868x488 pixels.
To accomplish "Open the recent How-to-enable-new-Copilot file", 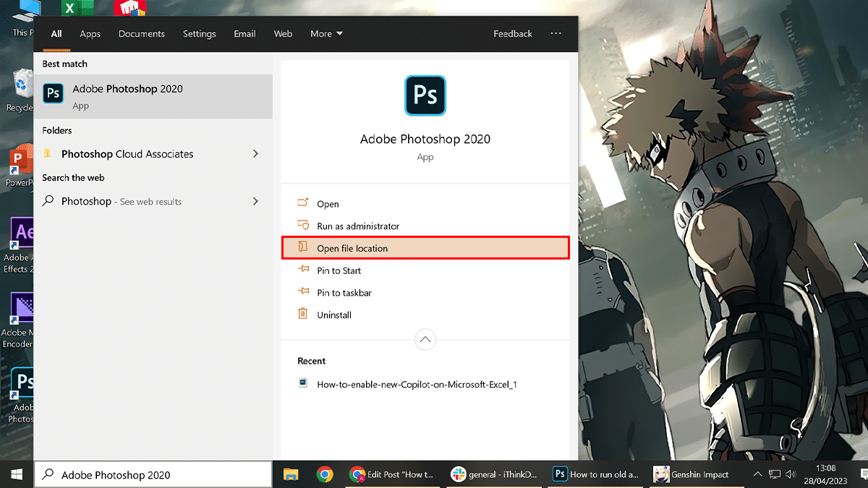I will point(416,385).
